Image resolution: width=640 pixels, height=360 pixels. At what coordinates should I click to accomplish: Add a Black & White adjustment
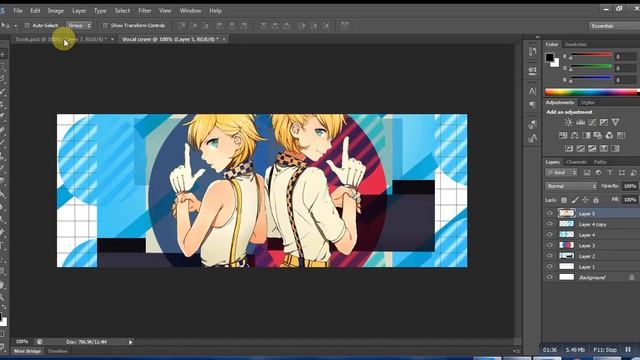pyautogui.click(x=586, y=135)
